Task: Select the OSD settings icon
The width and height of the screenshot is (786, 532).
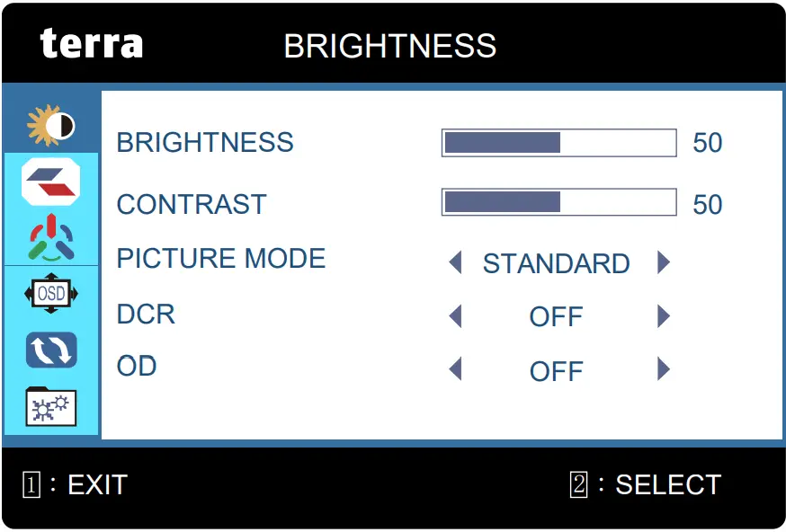Action: 50,294
